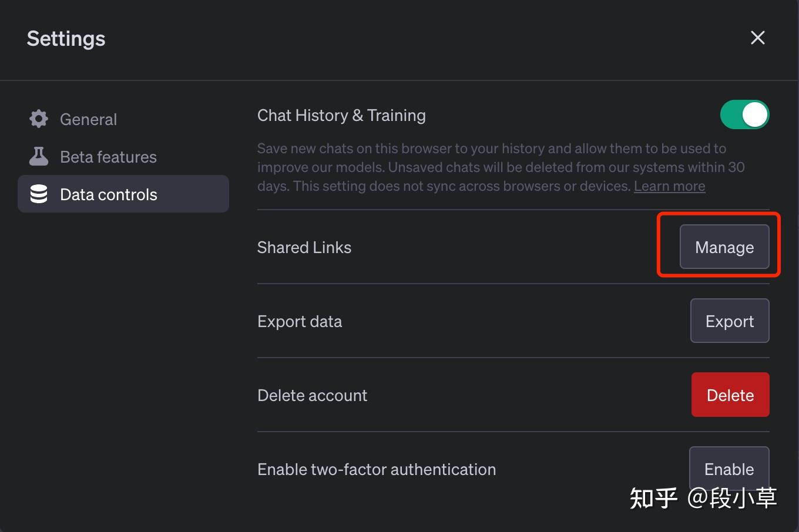Turn off the Chat History & Training toggle
The image size is (799, 532).
(x=744, y=115)
